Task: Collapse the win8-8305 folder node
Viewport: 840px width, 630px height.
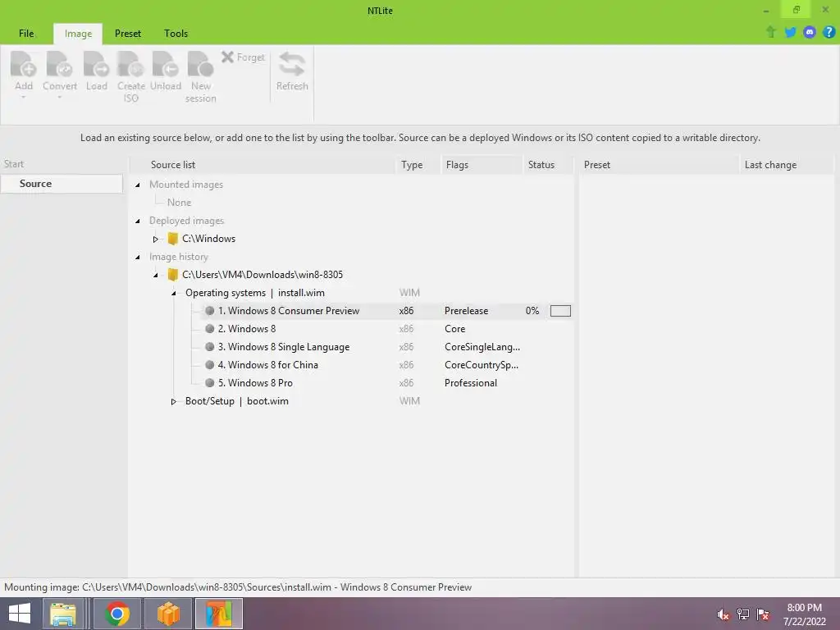Action: pyautogui.click(x=155, y=275)
